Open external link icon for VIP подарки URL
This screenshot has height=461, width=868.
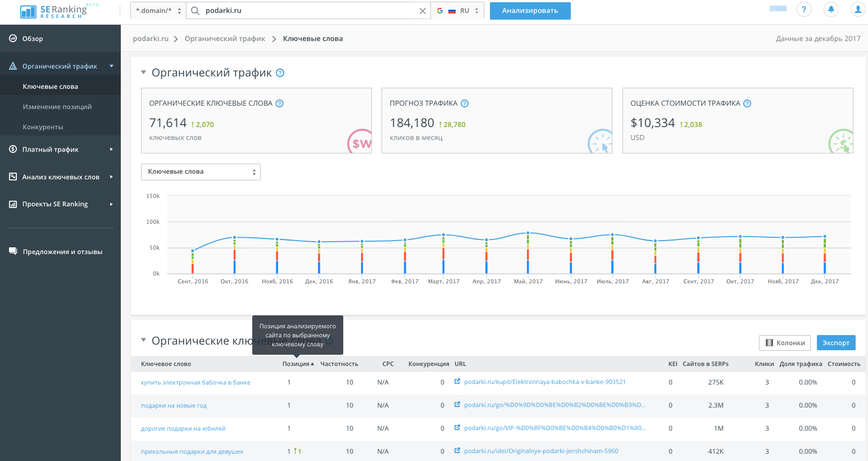click(x=457, y=428)
